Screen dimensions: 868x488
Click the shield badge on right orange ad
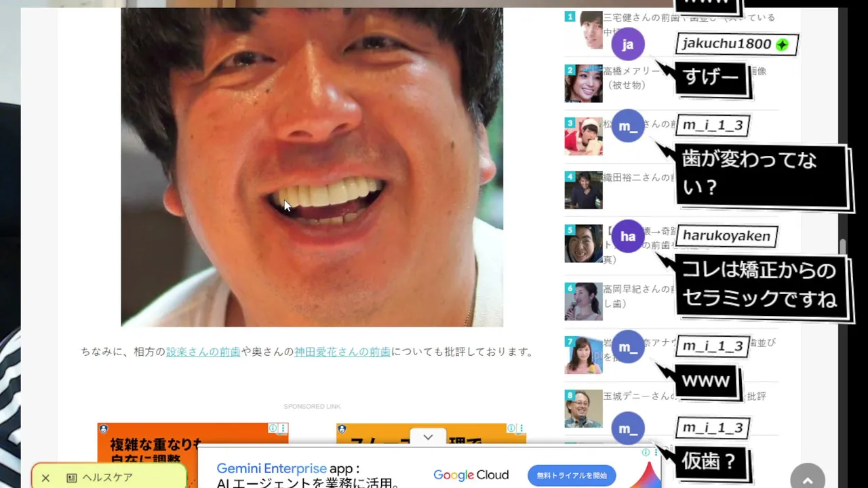[342, 429]
